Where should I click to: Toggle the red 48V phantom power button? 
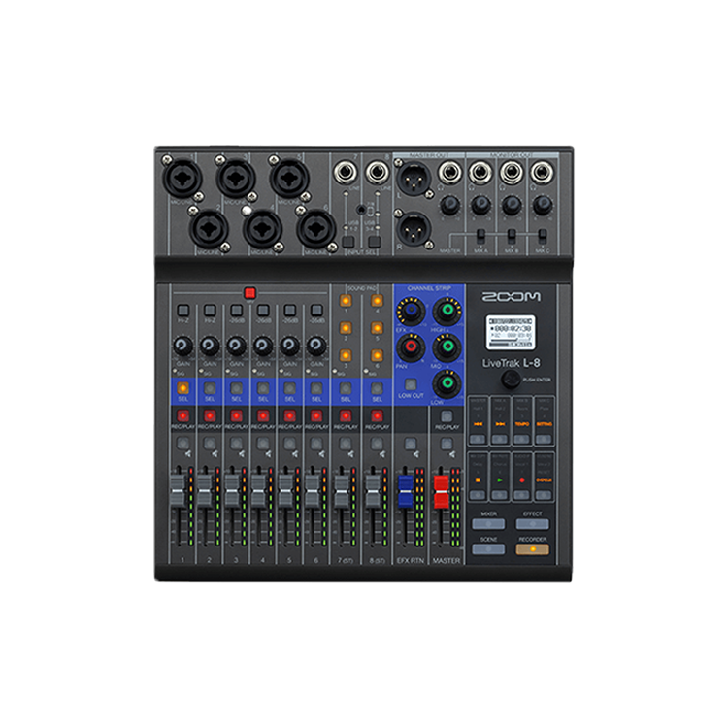(249, 293)
